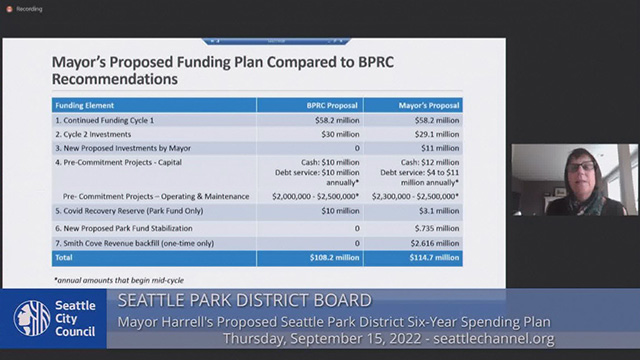Click the blue connection bar atop the slide
The image size is (640, 360).
click(276, 41)
